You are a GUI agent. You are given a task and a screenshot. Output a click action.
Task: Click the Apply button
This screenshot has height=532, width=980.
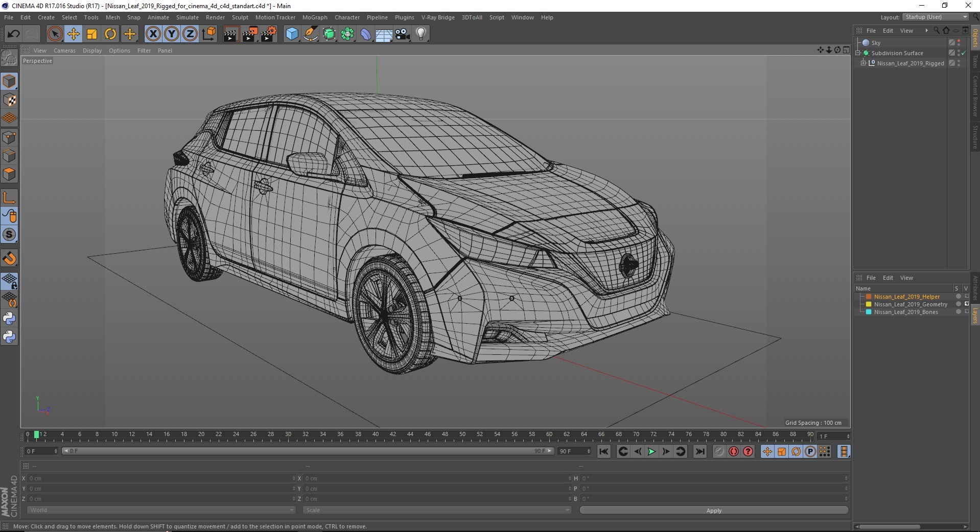coord(714,511)
